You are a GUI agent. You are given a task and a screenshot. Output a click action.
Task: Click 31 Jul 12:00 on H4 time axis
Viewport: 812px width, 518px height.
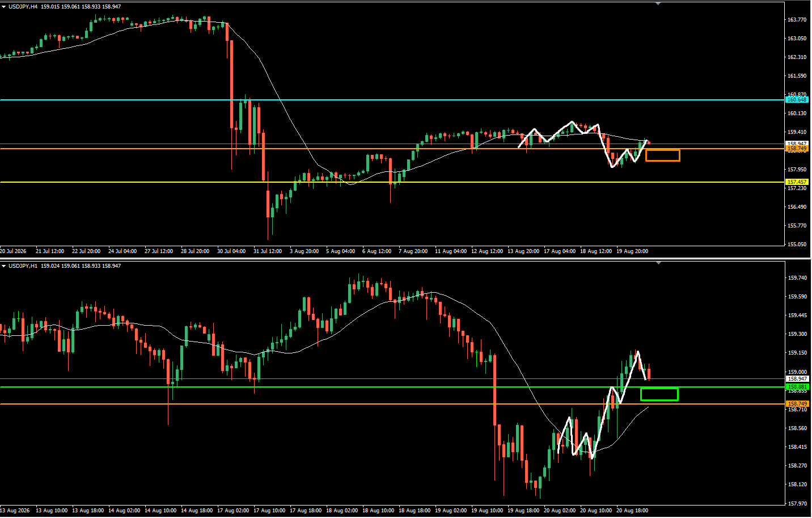coord(268,251)
